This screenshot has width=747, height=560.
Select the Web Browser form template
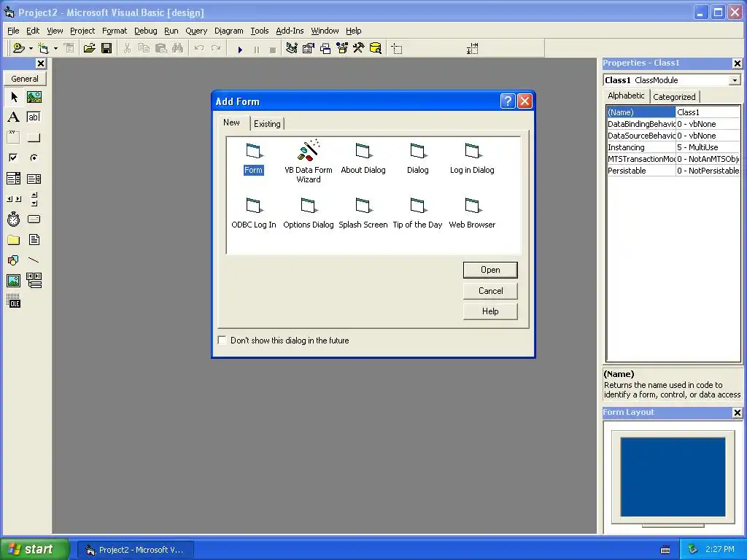[x=472, y=214]
